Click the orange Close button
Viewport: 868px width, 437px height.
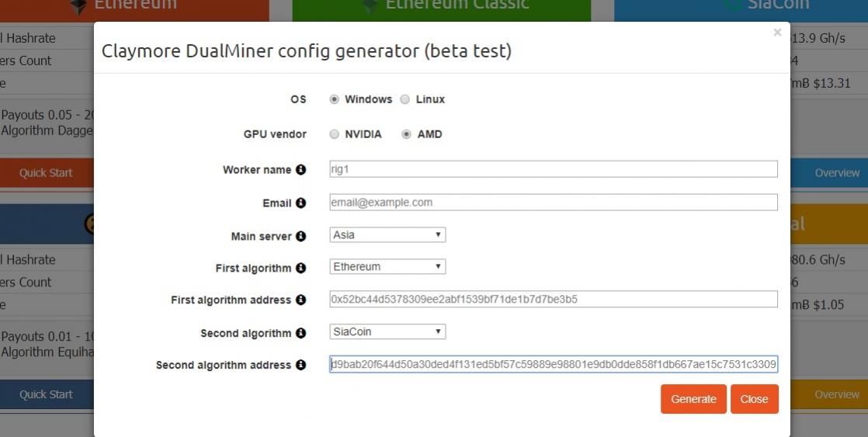(x=754, y=399)
